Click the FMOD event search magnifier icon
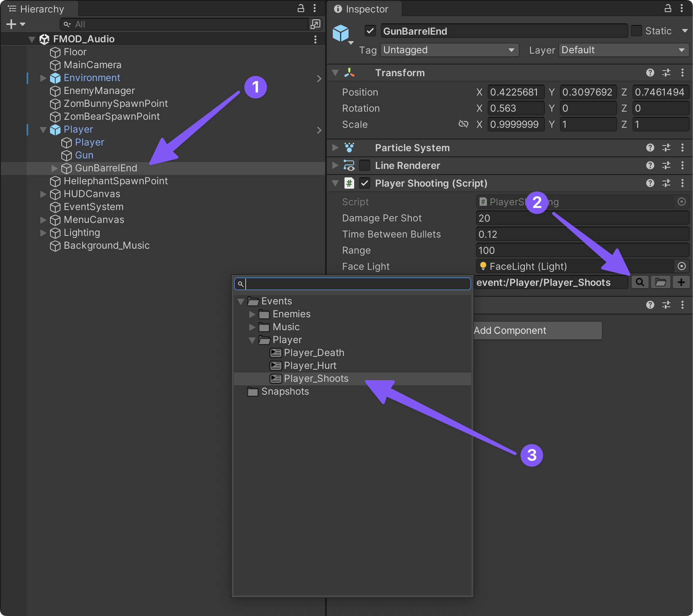This screenshot has height=616, width=693. [640, 282]
